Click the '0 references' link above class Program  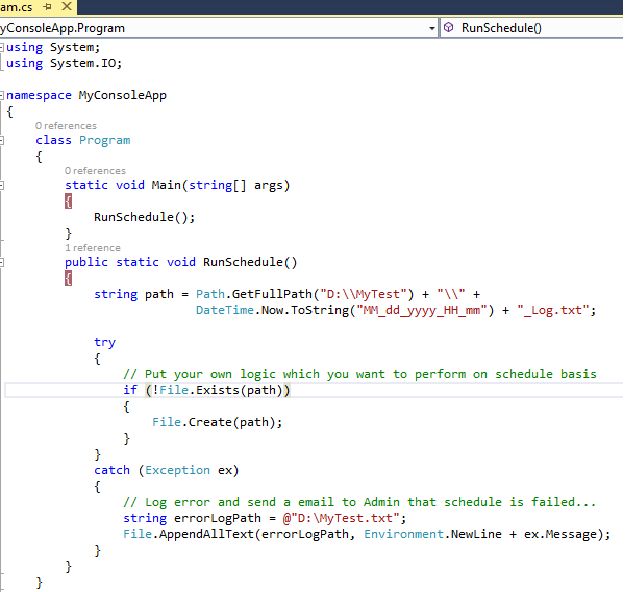point(65,126)
